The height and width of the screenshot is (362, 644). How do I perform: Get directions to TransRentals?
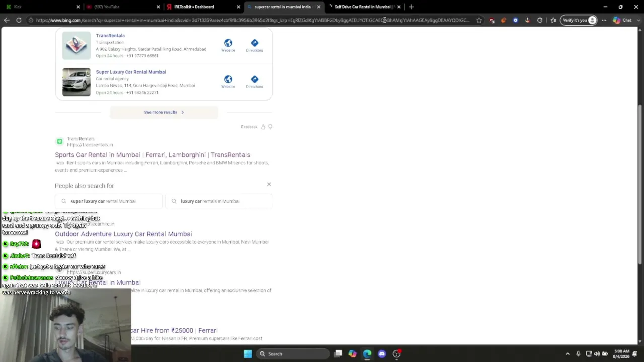[x=254, y=43]
